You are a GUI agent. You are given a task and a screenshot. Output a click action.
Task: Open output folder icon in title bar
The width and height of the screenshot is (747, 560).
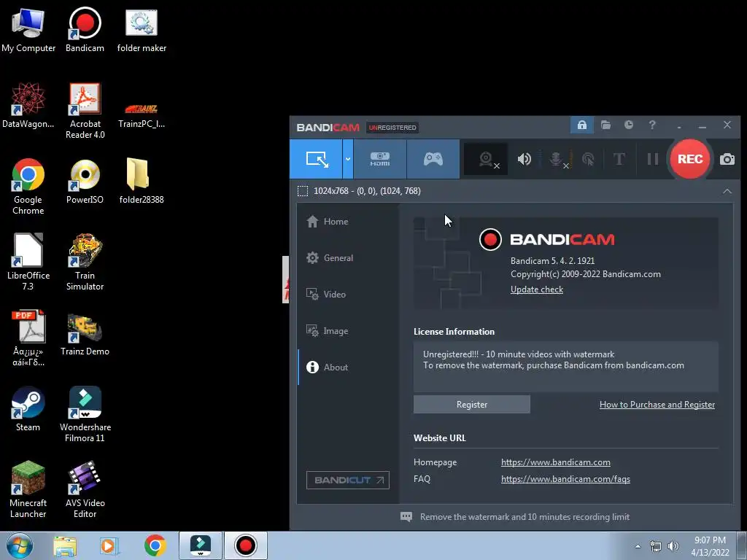click(605, 125)
